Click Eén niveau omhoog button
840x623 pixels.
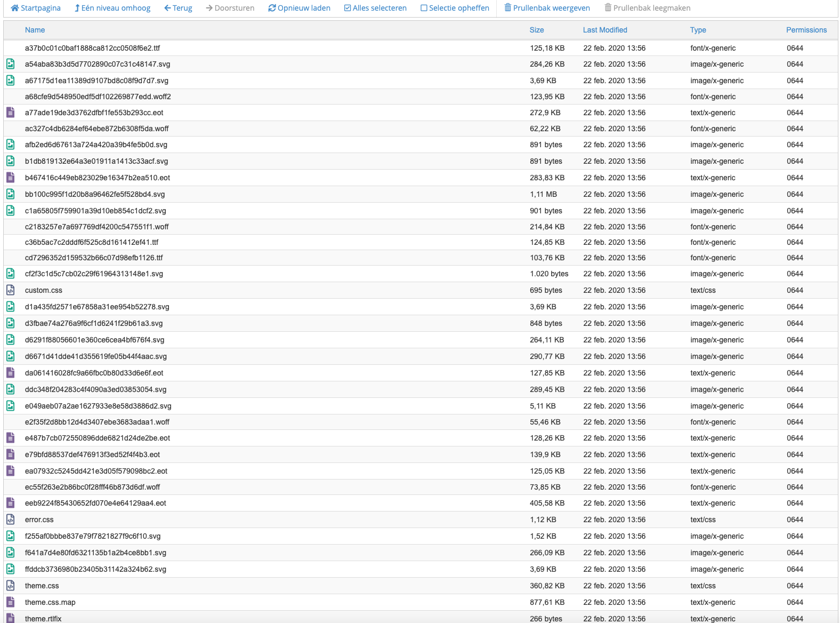pyautogui.click(x=112, y=8)
